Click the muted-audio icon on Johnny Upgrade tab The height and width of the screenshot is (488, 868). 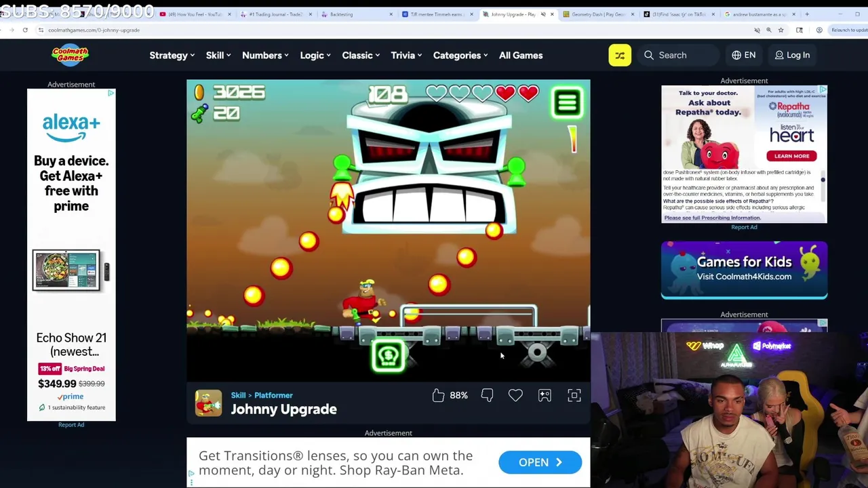tap(543, 14)
